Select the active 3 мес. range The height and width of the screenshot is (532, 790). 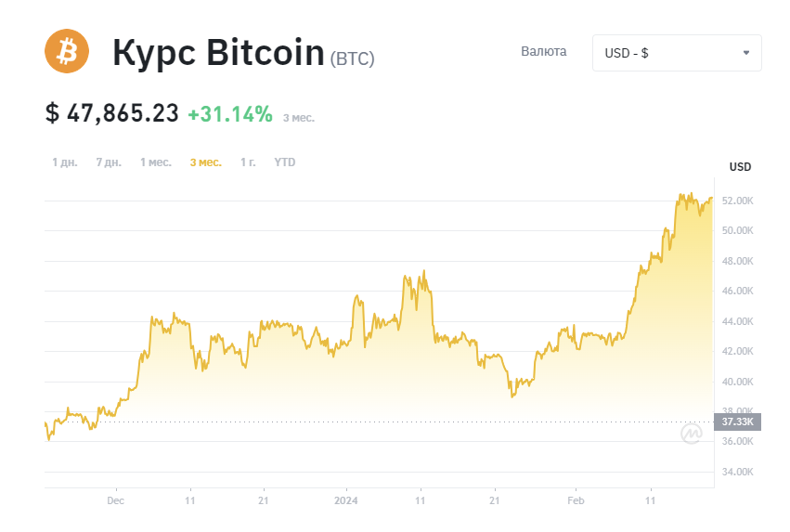tap(205, 162)
